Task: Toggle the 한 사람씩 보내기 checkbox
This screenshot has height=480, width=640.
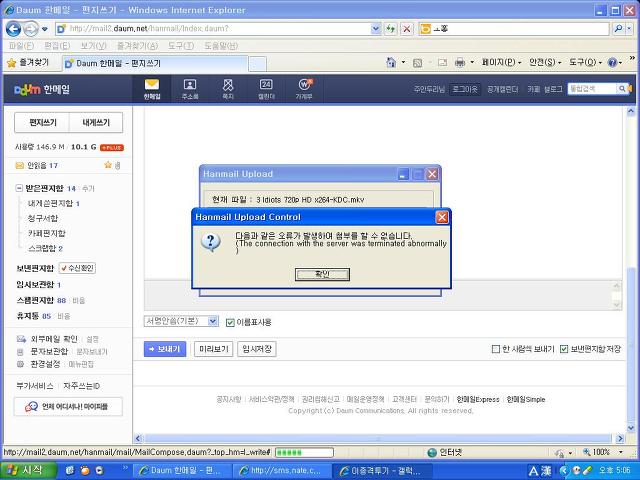Action: pyautogui.click(x=496, y=349)
